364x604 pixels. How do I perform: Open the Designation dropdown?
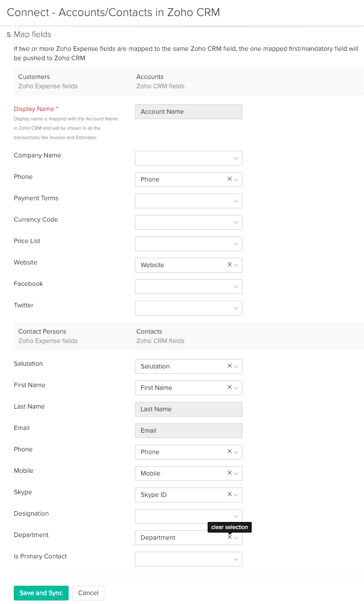click(188, 516)
